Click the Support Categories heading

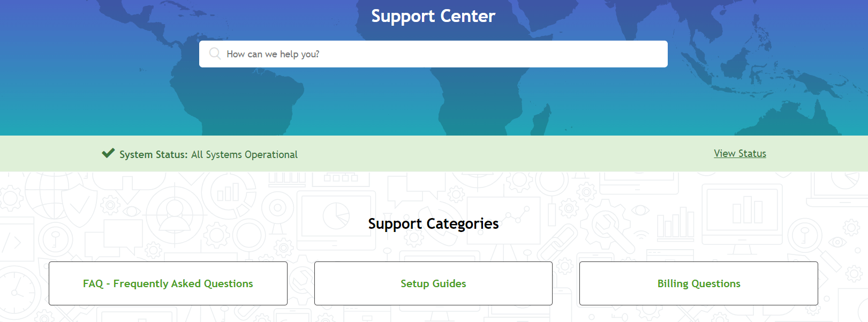(433, 223)
